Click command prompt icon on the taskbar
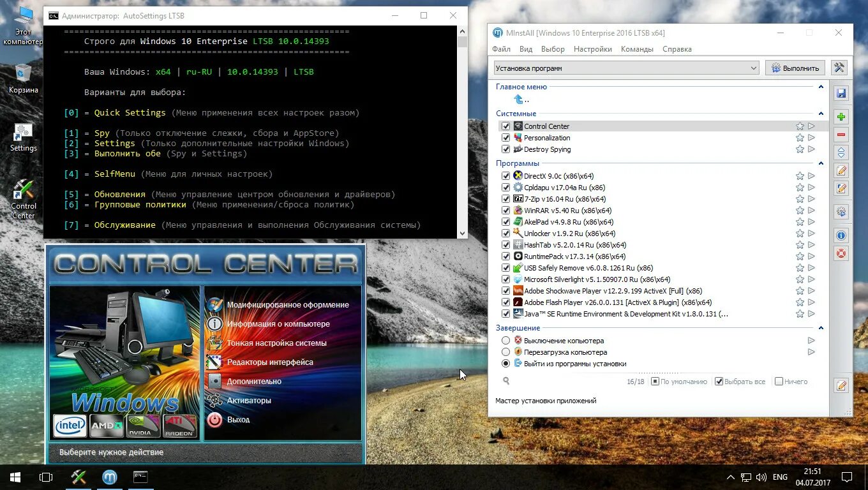The height and width of the screenshot is (490, 868). coord(140,477)
